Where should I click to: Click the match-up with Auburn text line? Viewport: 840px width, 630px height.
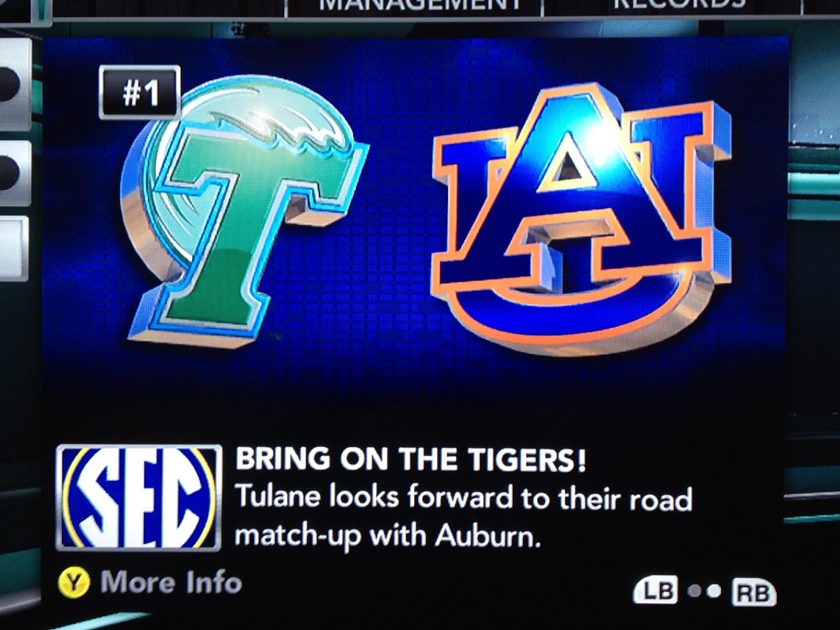pyautogui.click(x=388, y=535)
